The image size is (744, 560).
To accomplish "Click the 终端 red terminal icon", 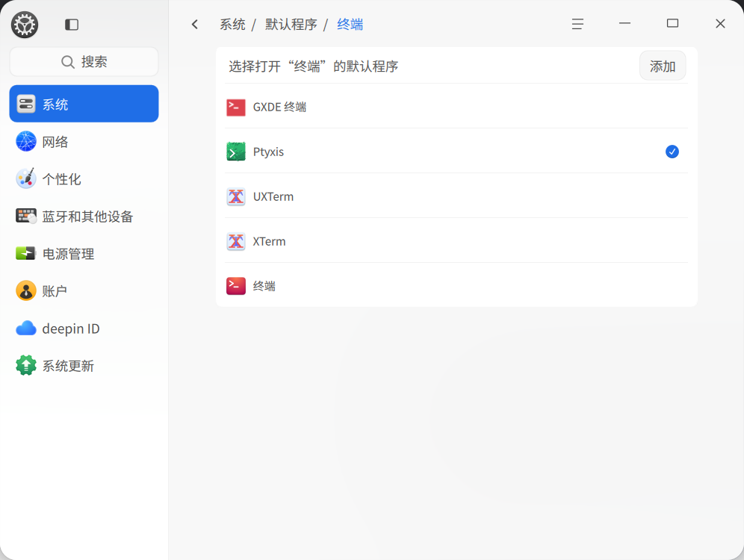I will click(236, 286).
